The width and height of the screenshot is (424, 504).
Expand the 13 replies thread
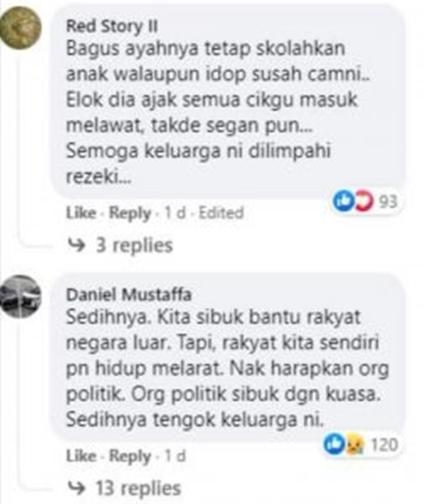[x=139, y=488]
